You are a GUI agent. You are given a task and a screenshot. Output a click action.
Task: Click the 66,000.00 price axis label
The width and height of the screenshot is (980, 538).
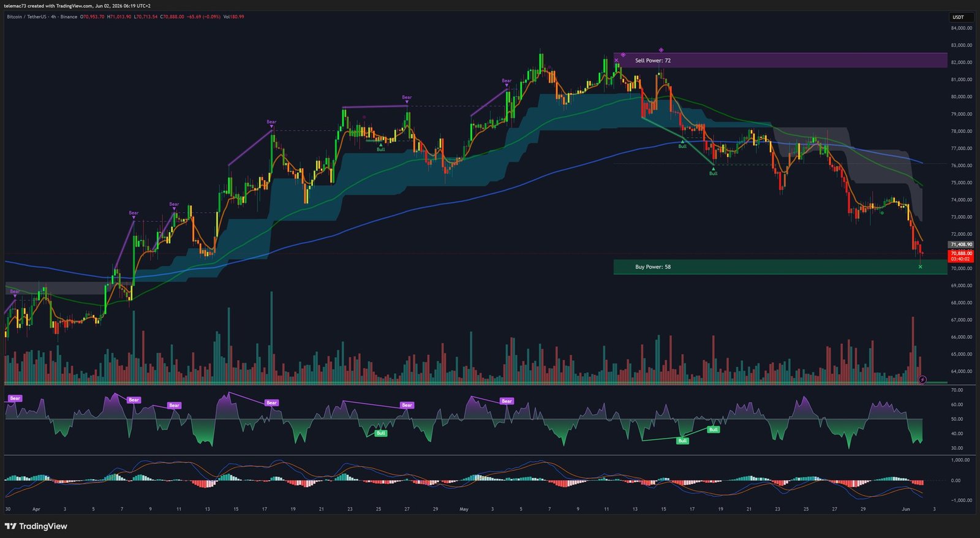961,337
